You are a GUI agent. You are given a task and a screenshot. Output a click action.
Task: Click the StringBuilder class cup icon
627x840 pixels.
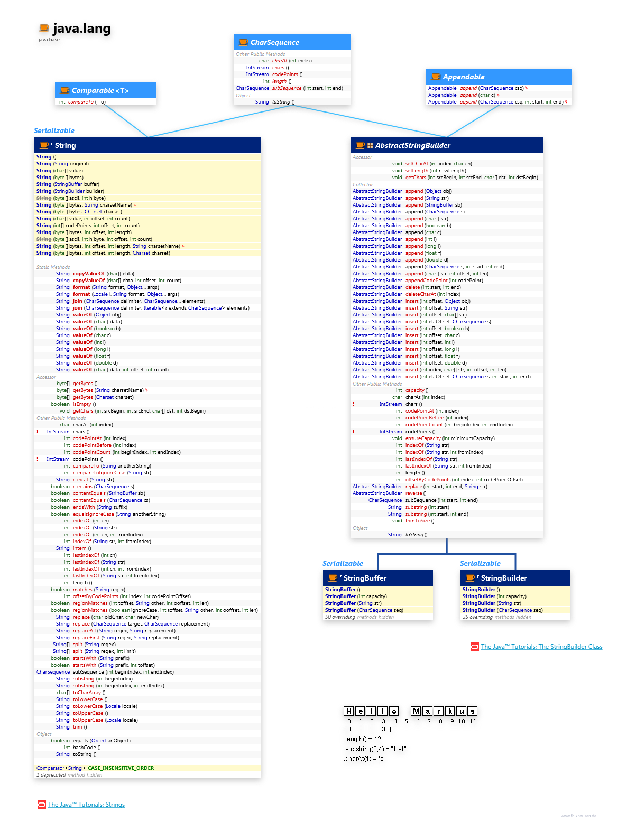(470, 578)
